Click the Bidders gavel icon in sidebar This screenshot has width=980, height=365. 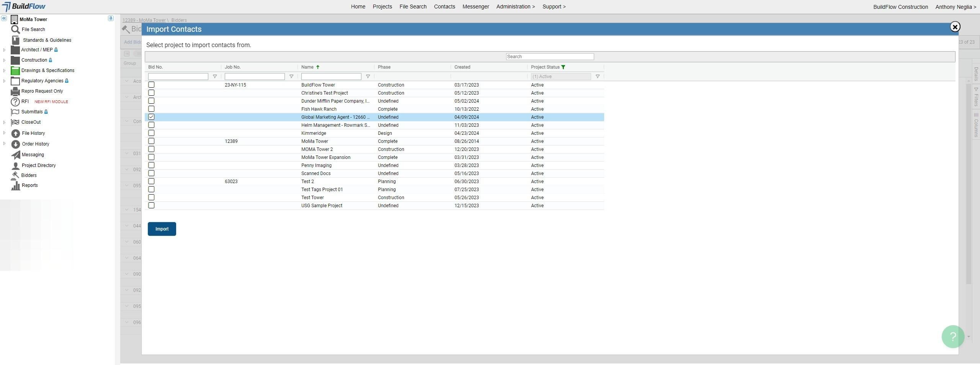point(15,175)
